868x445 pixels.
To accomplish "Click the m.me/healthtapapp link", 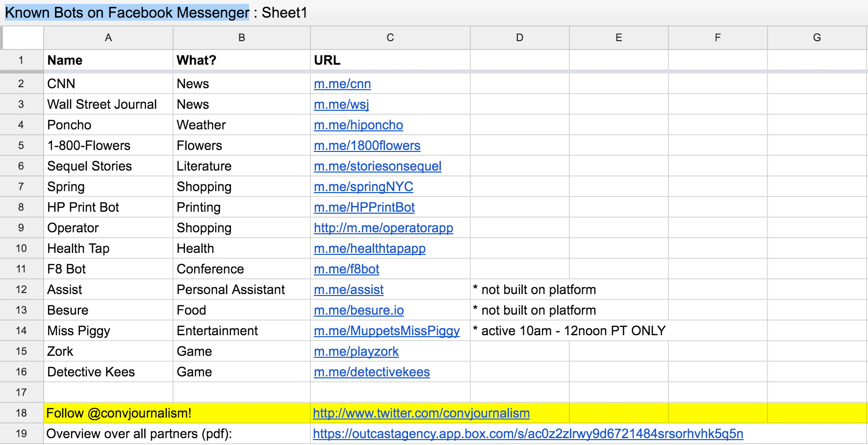I will click(x=369, y=248).
